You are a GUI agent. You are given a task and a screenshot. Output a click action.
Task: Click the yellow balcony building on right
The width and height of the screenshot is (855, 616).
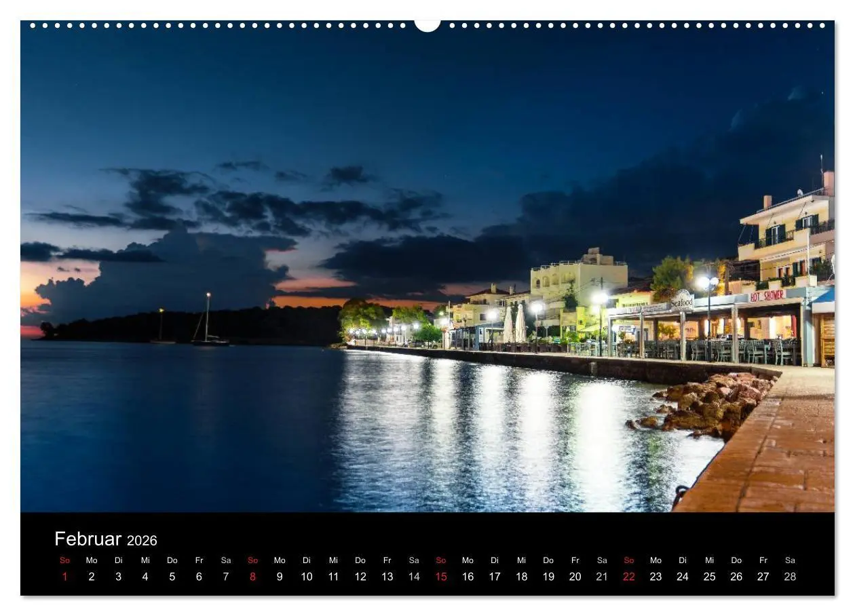pyautogui.click(x=787, y=235)
